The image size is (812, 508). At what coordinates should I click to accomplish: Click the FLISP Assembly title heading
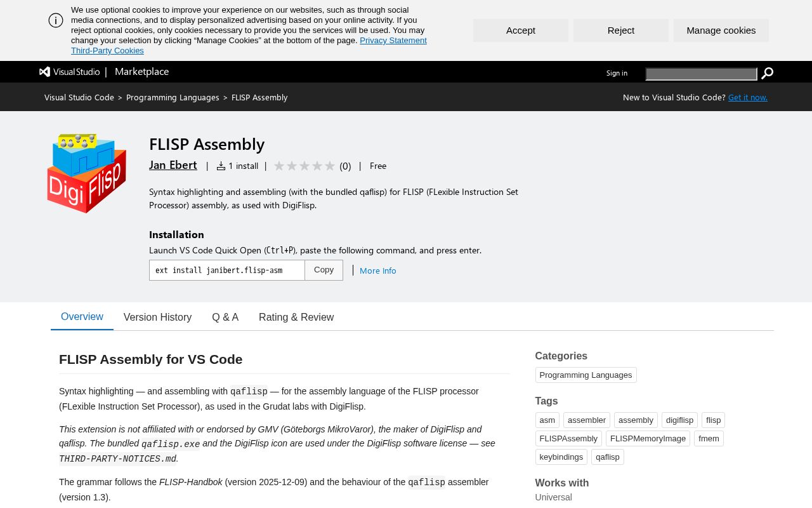tap(207, 144)
